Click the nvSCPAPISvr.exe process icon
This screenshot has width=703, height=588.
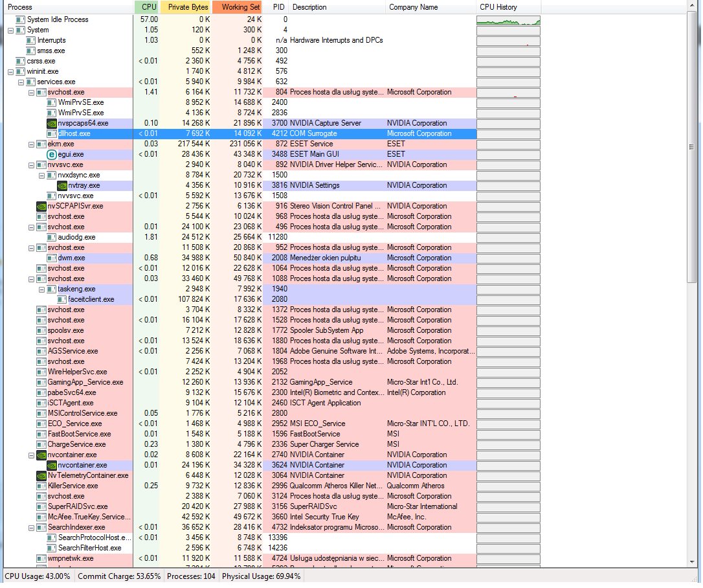(x=41, y=207)
